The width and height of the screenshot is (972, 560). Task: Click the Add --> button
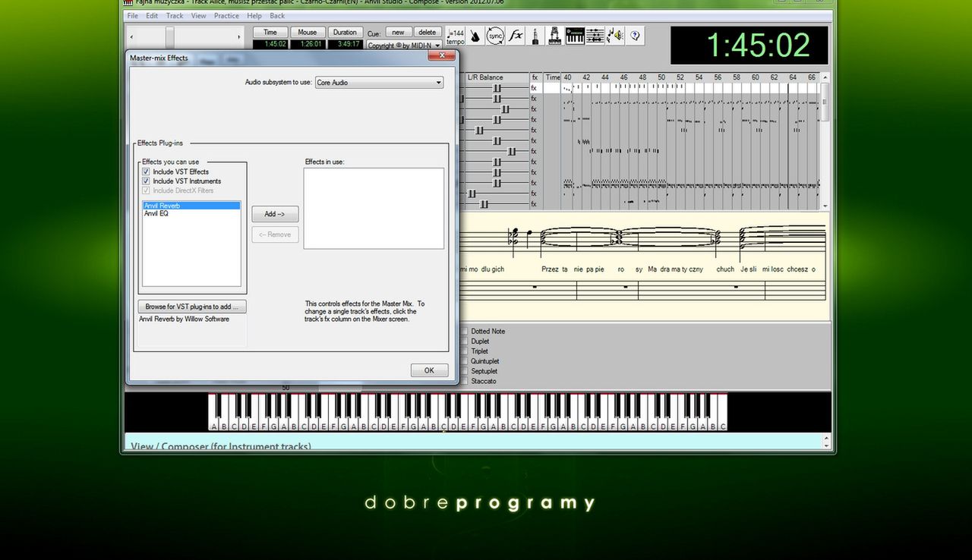(x=275, y=214)
